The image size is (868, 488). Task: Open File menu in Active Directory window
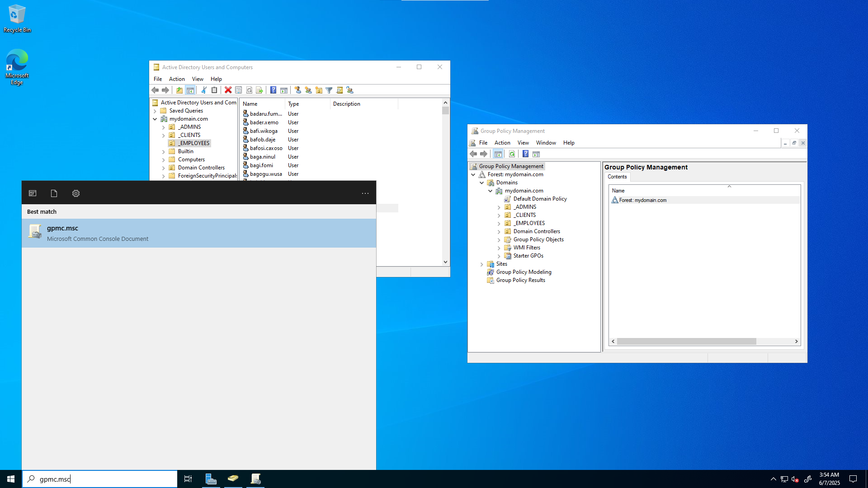(158, 79)
